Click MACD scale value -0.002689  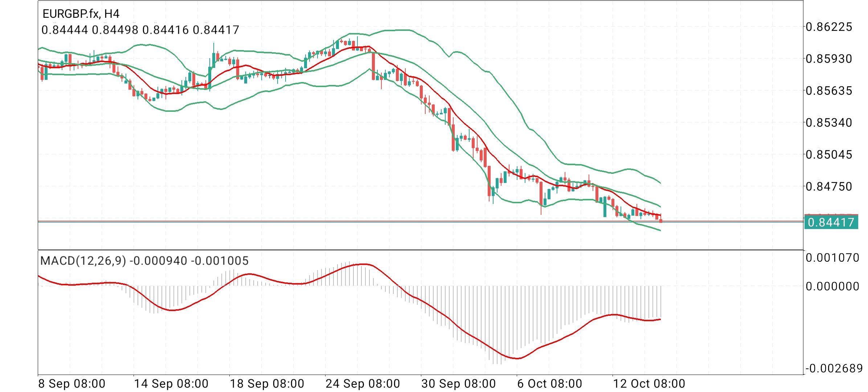coord(834,368)
